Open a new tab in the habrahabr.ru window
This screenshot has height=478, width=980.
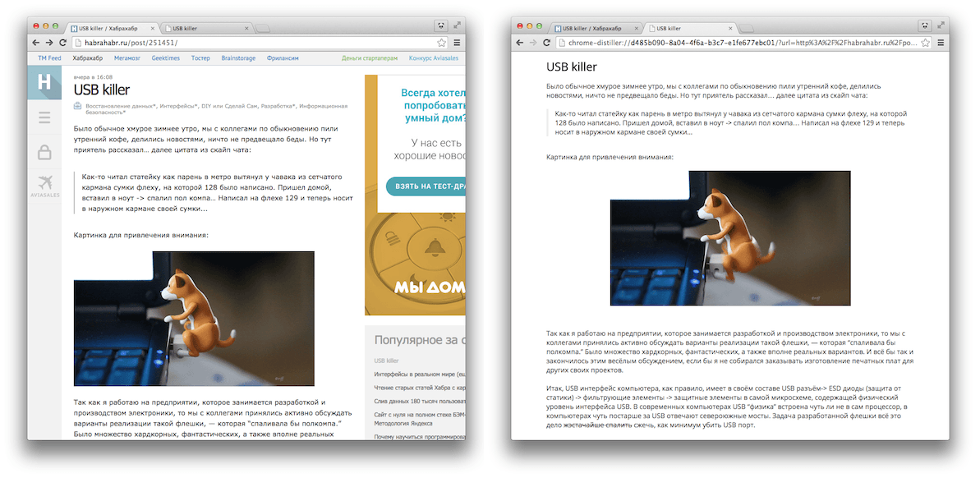click(263, 28)
